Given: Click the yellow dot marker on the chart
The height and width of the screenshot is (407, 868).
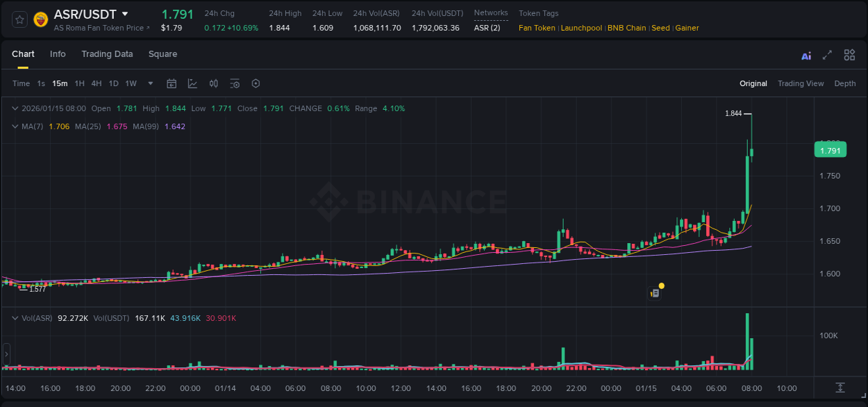Looking at the screenshot, I should point(661,285).
